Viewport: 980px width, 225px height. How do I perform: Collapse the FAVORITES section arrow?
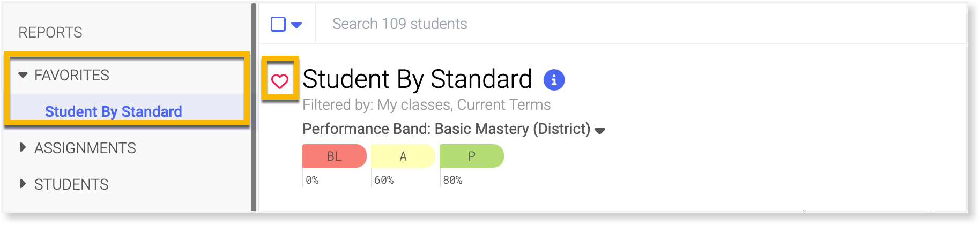pyautogui.click(x=23, y=75)
